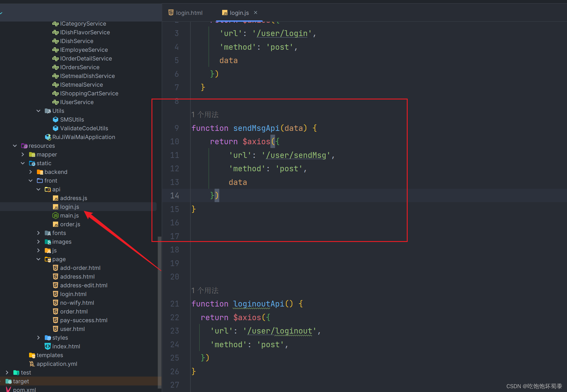Click the RuiJiWaiMaiApplication Spring class icon

coord(48,137)
